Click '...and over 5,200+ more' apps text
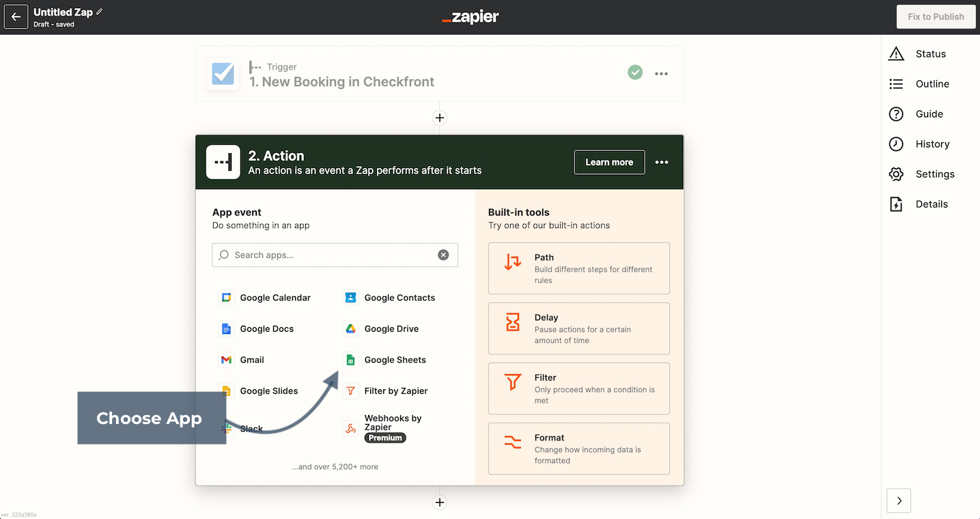The image size is (980, 519). (335, 467)
